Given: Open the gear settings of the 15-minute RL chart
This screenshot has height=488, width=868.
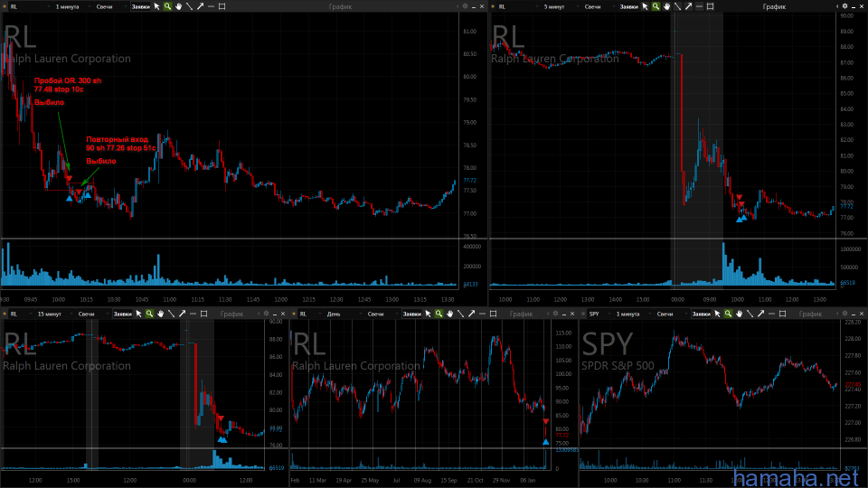Looking at the screenshot, I should [266, 314].
